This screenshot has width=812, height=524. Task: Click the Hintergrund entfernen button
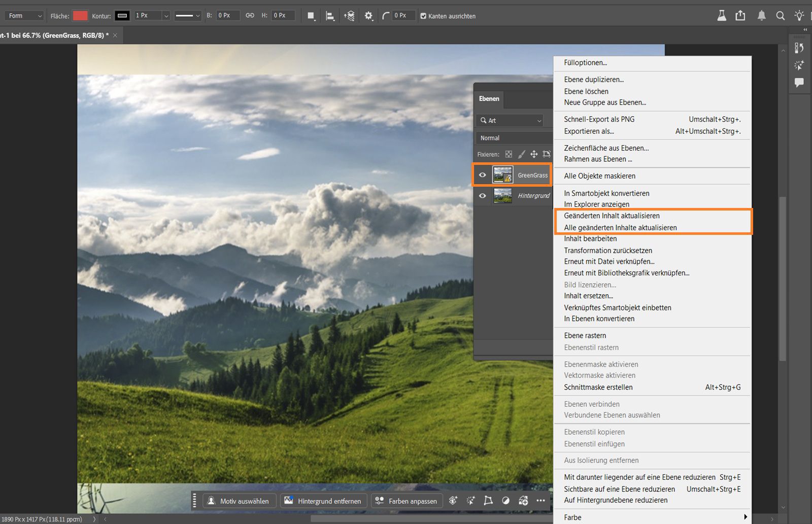[323, 501]
